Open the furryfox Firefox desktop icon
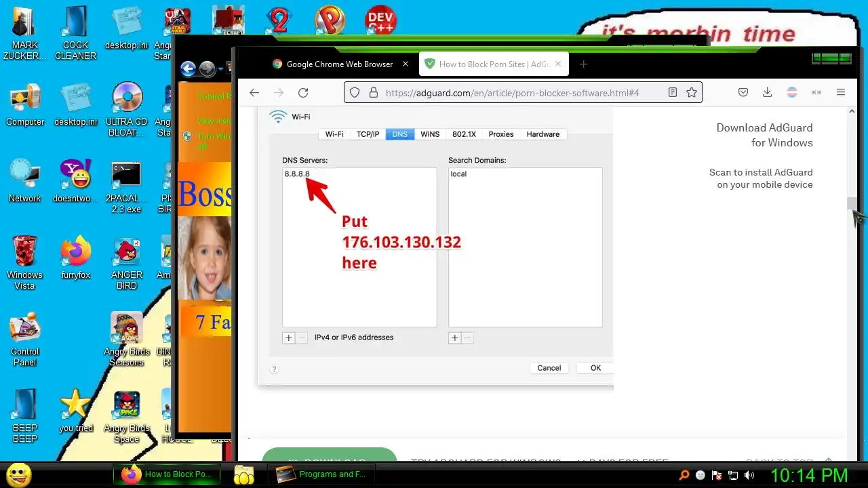 [76, 258]
